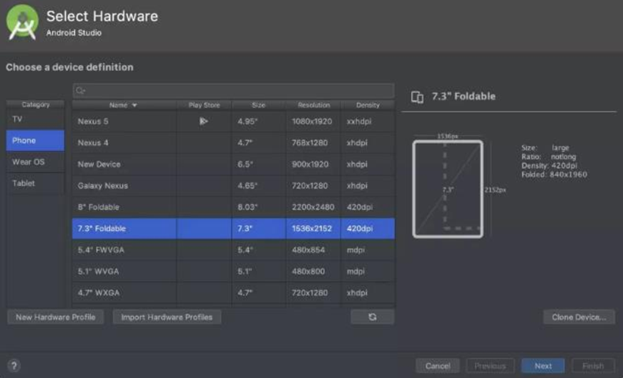Image resolution: width=623 pixels, height=378 pixels.
Task: Select the Phone category
Action: coord(35,140)
